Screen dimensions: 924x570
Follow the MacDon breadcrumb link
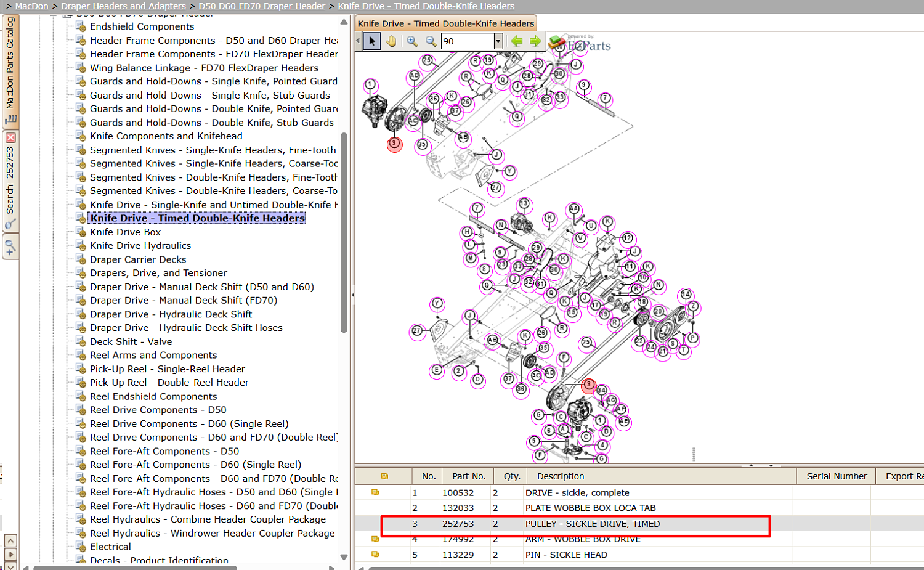(31, 6)
